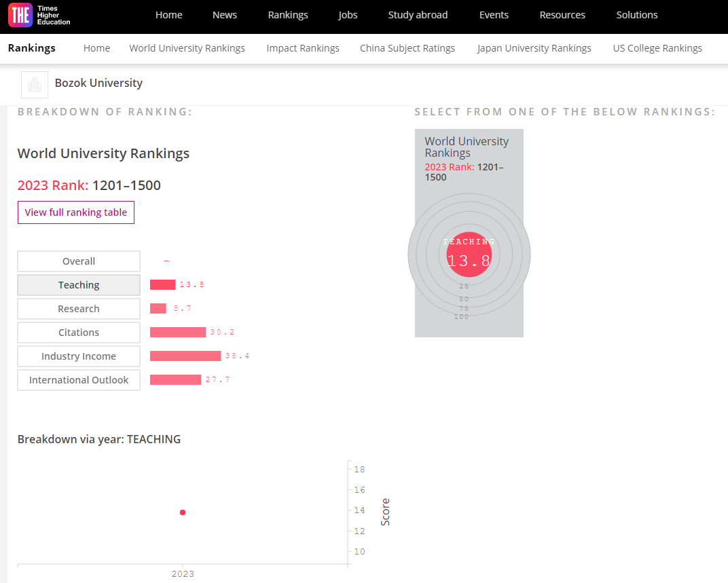This screenshot has width=728, height=583.
Task: Open the Solutions menu item
Action: point(637,15)
